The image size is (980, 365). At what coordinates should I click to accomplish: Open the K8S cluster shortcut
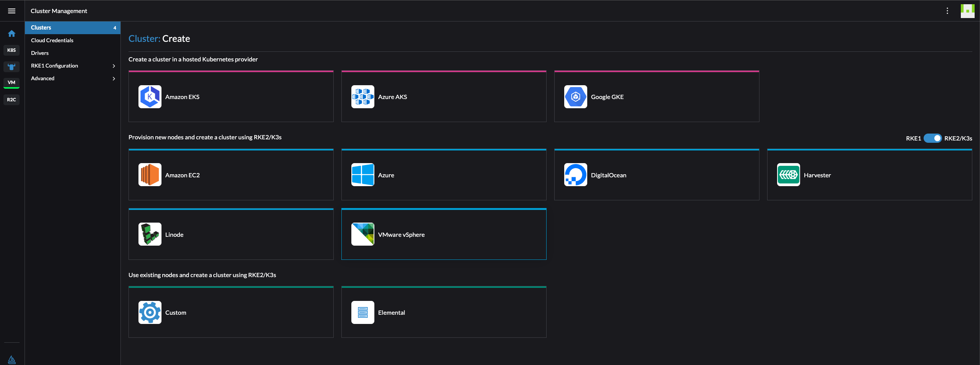[12, 50]
